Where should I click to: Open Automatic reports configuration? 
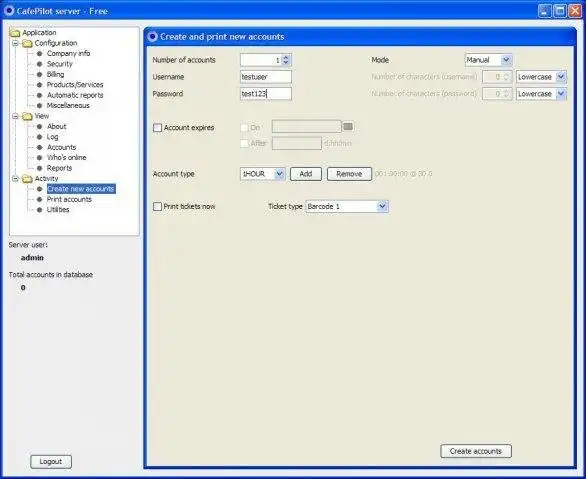pyautogui.click(x=75, y=95)
